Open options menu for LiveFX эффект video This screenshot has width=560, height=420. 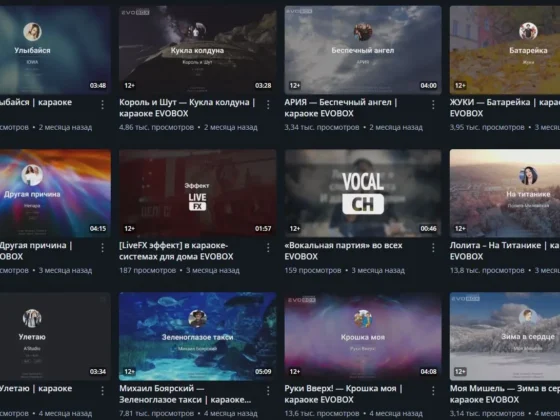tap(268, 248)
